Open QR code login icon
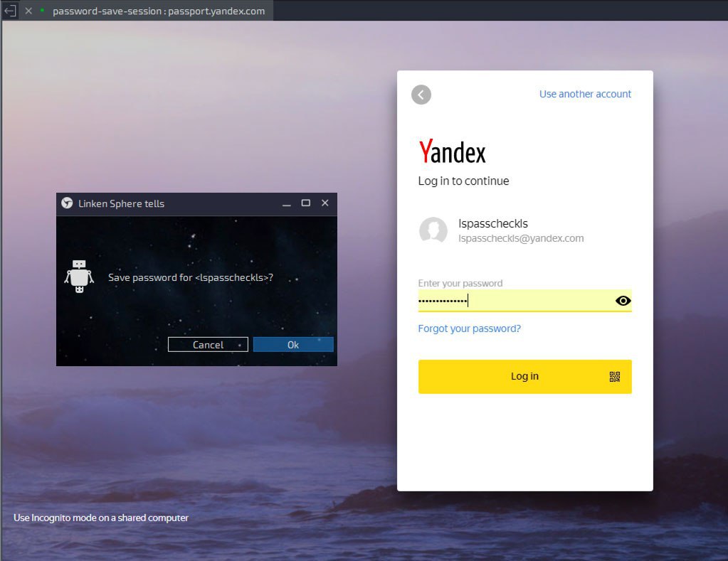Screen dimensions: 728x561 (614, 376)
